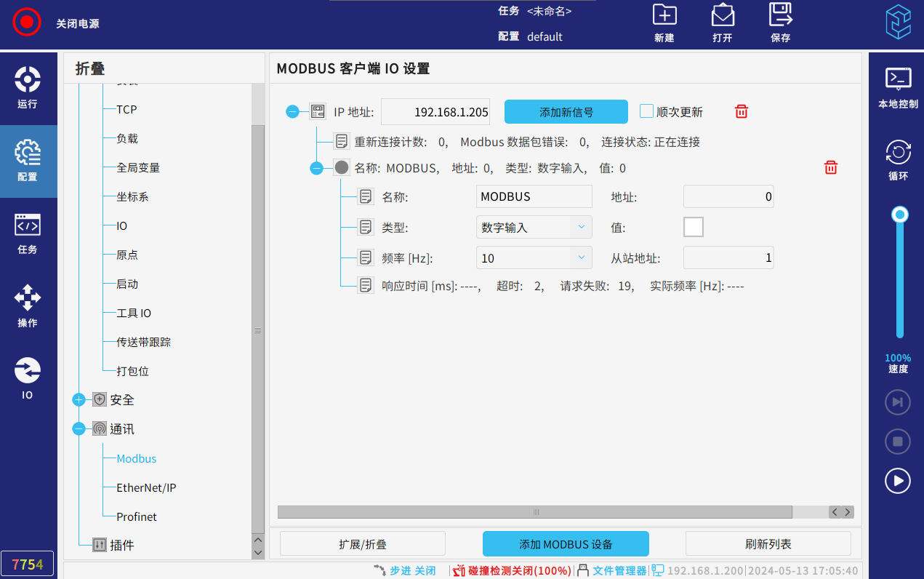Click the Add MODBUS device button

pos(566,544)
